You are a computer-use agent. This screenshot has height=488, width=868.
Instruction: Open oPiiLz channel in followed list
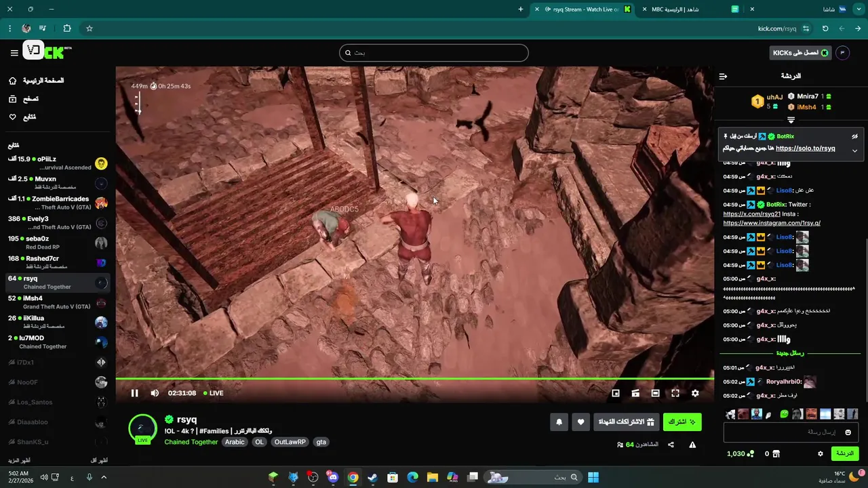tap(58, 163)
